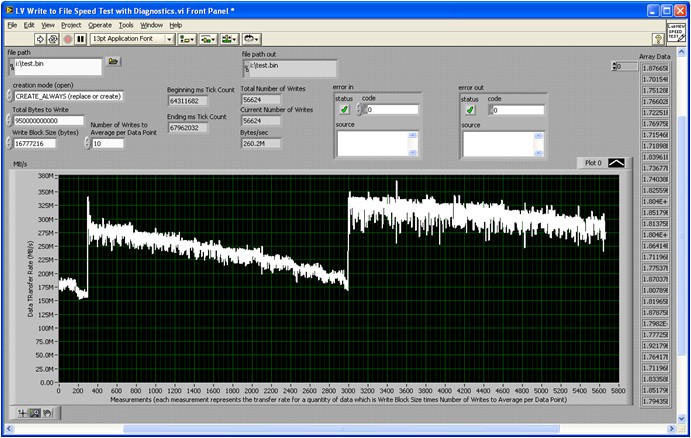Toggle the error in status indicator

coord(343,110)
